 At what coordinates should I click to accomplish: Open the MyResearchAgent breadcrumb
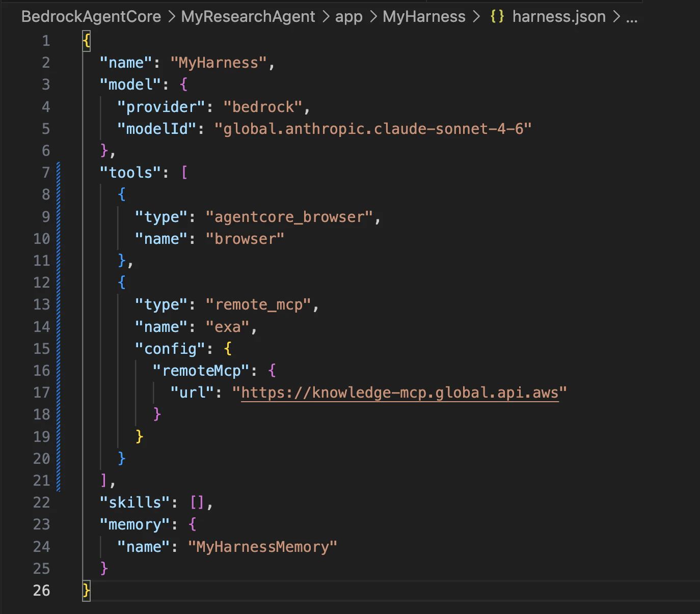pyautogui.click(x=248, y=17)
